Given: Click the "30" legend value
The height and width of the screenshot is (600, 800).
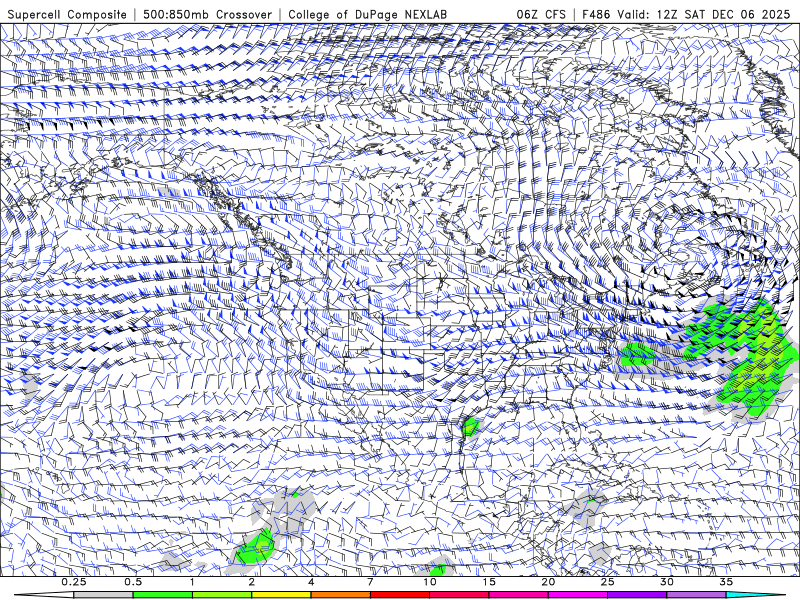Looking at the screenshot, I should point(667,582).
